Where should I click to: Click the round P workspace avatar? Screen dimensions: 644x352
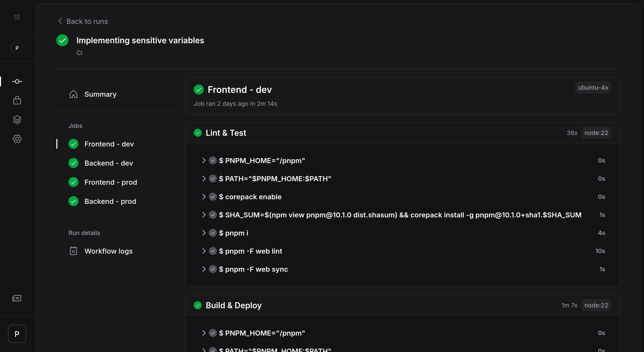click(17, 48)
